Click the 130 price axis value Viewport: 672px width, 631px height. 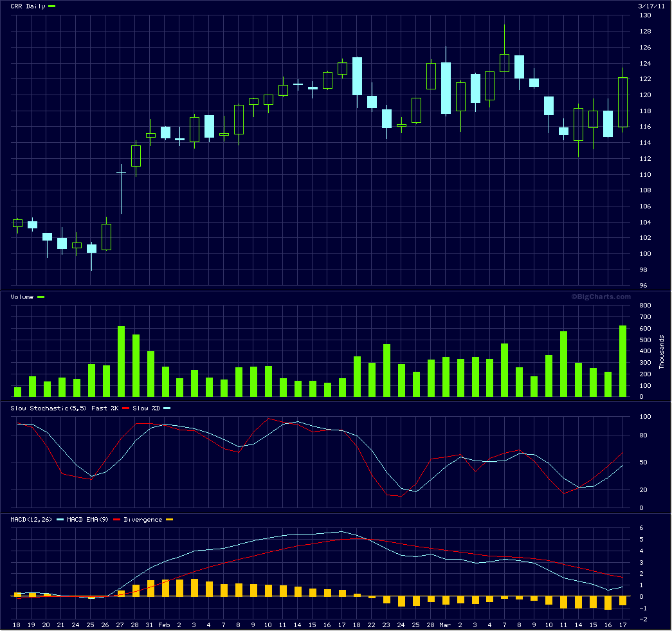pos(645,15)
